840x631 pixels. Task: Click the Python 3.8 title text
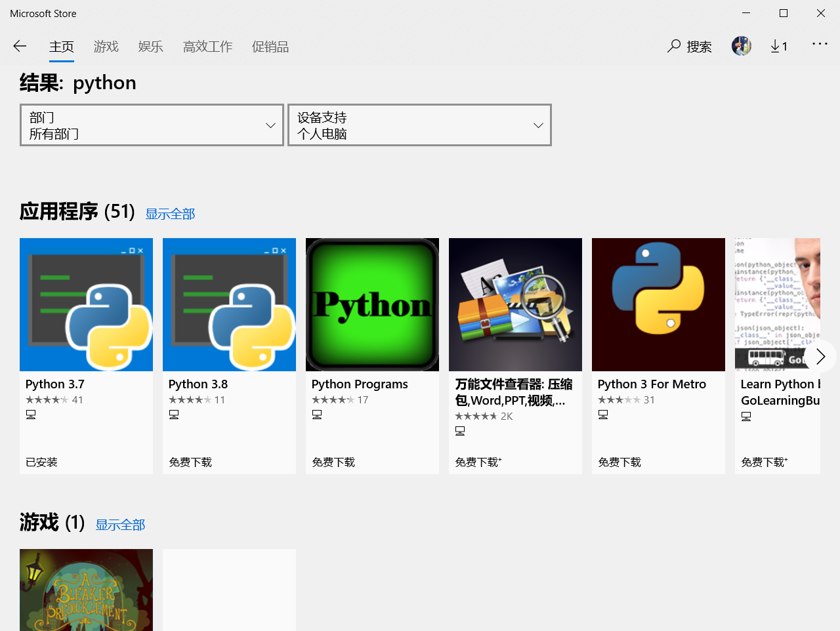coord(198,384)
